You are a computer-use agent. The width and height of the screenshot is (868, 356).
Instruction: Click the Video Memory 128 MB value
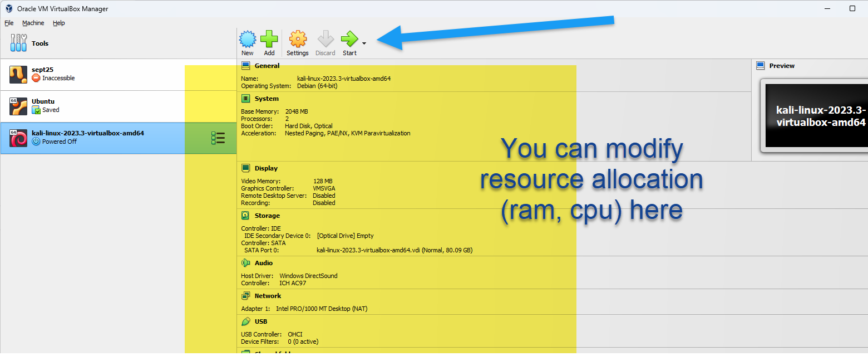[x=323, y=181]
